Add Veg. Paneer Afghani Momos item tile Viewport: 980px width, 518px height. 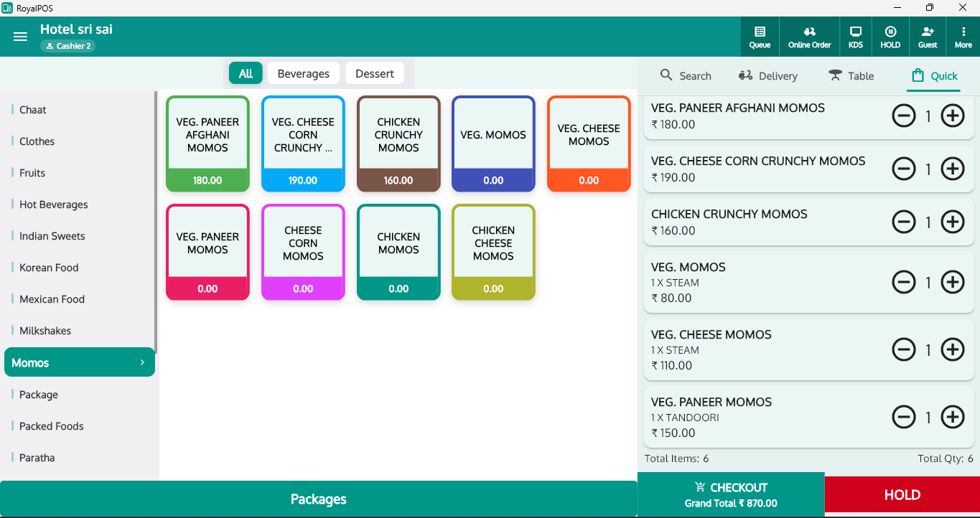[x=207, y=144]
